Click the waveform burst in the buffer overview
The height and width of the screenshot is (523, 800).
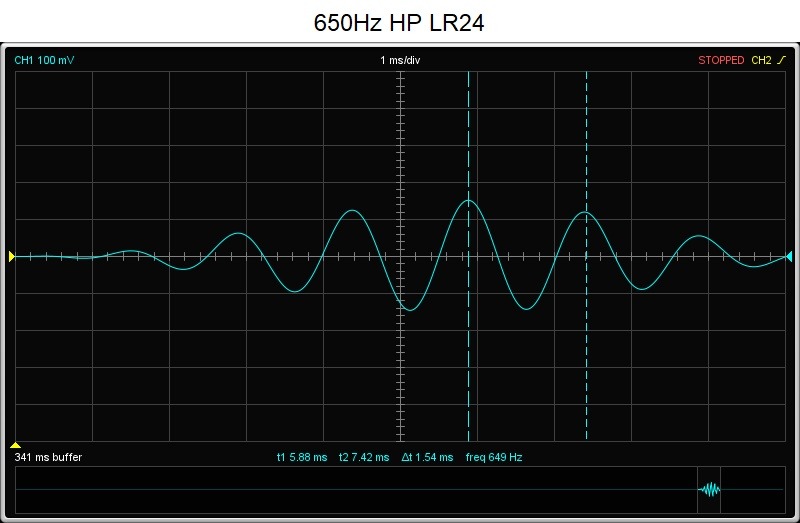(709, 490)
